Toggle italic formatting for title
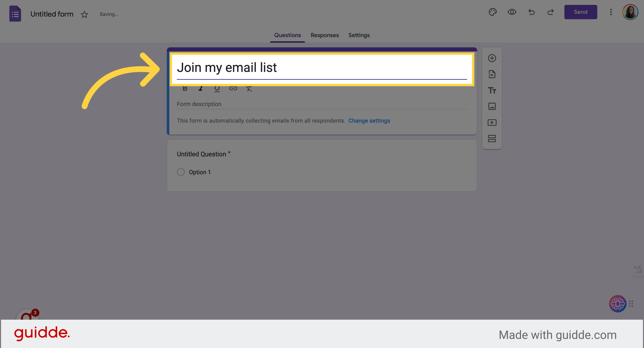Image resolution: width=644 pixels, height=348 pixels. 201,89
